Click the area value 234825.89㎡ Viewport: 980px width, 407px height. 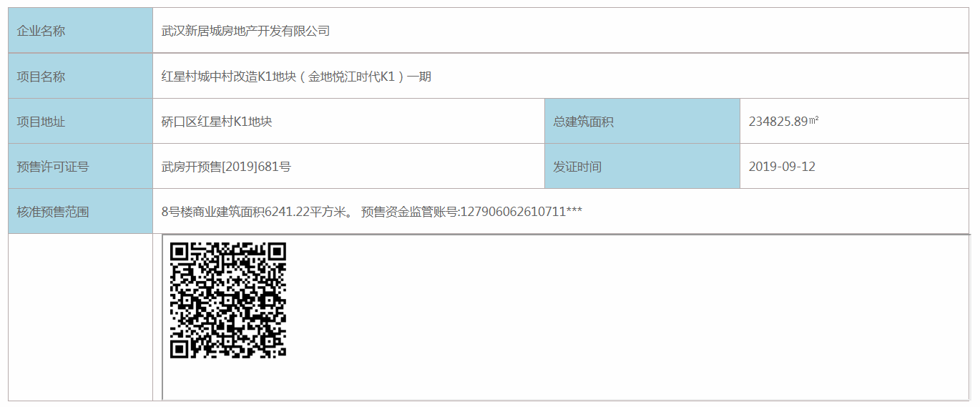[x=783, y=122]
